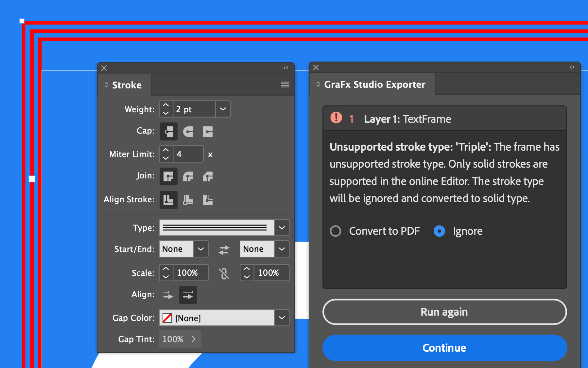Swap start and end arrowheads
Image resolution: width=588 pixels, height=368 pixels.
tap(224, 250)
